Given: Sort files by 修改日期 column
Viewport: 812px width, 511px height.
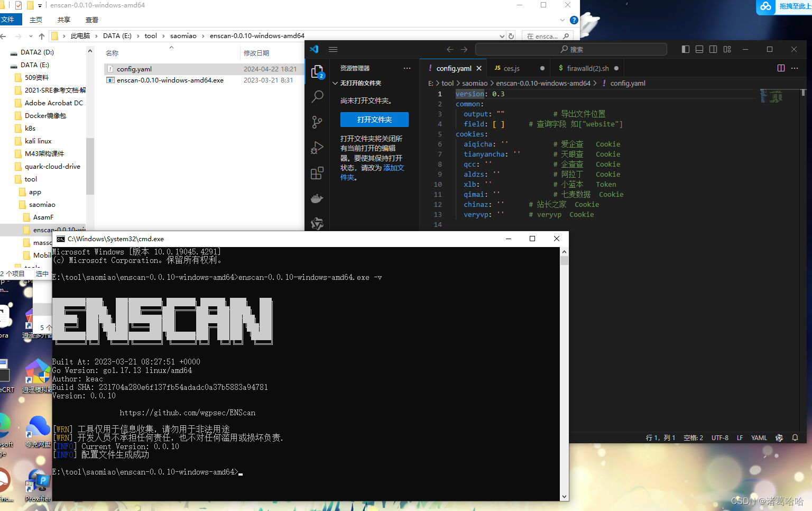Looking at the screenshot, I should (256, 53).
